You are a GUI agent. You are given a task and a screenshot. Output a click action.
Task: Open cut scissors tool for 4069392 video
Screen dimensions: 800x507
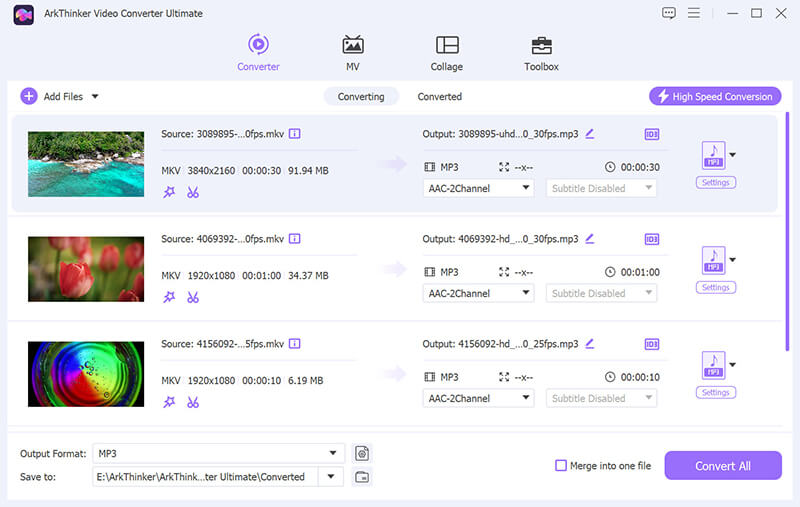(x=192, y=297)
